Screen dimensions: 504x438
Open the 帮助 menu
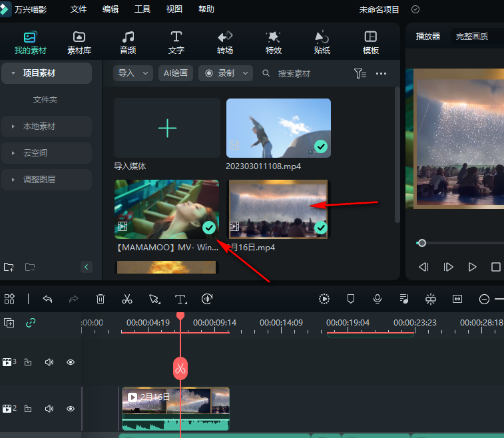(206, 9)
